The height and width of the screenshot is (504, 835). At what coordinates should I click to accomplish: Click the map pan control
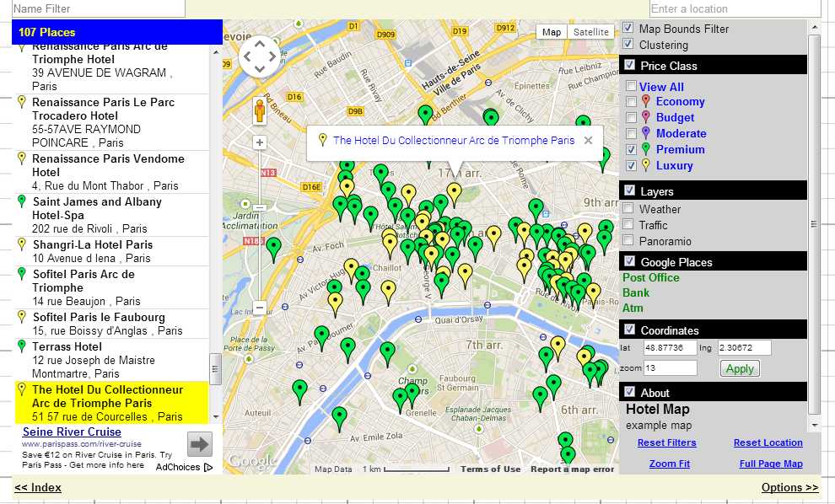tap(259, 56)
